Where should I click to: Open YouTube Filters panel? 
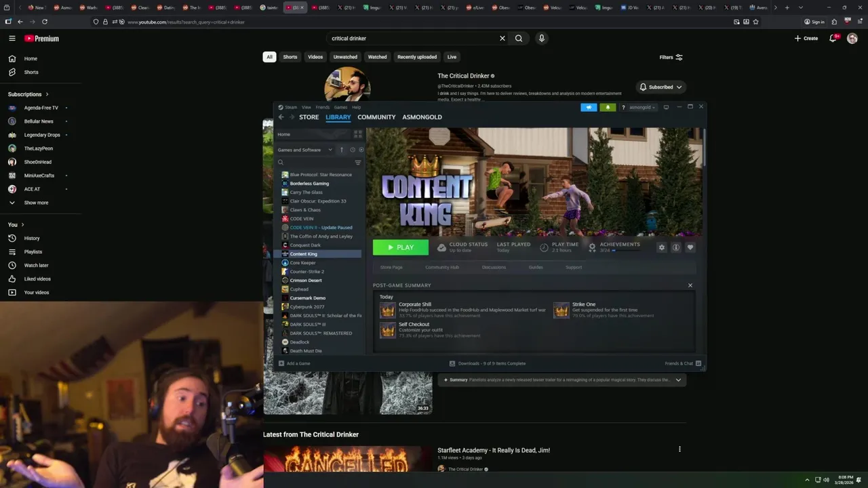pyautogui.click(x=671, y=57)
